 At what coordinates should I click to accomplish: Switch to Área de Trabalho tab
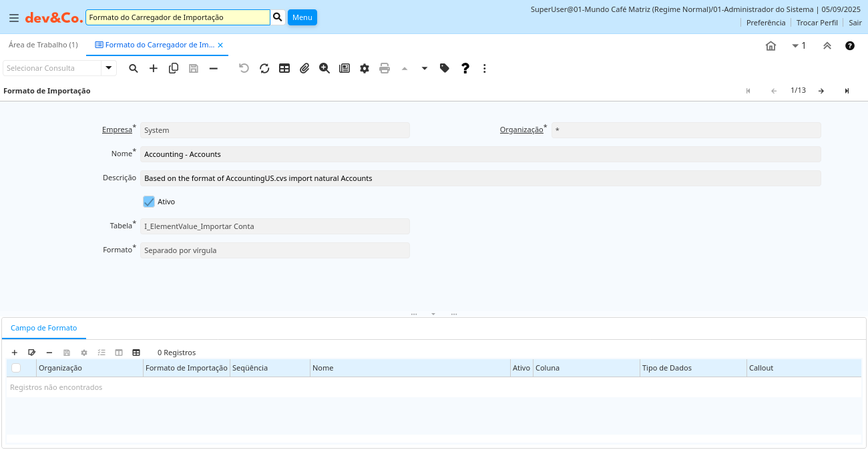(43, 45)
